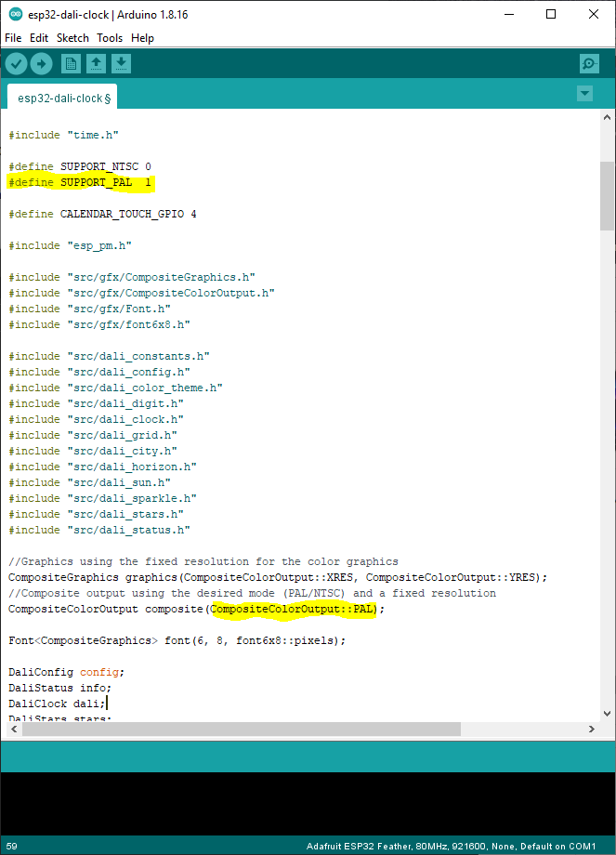Close the Arduino window
616x855 pixels.
point(594,15)
